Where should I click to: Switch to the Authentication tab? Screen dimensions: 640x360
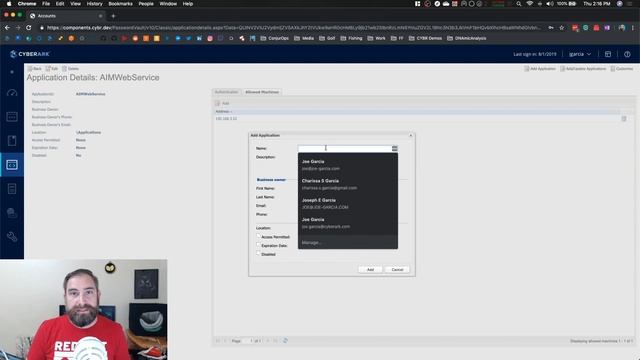(227, 92)
